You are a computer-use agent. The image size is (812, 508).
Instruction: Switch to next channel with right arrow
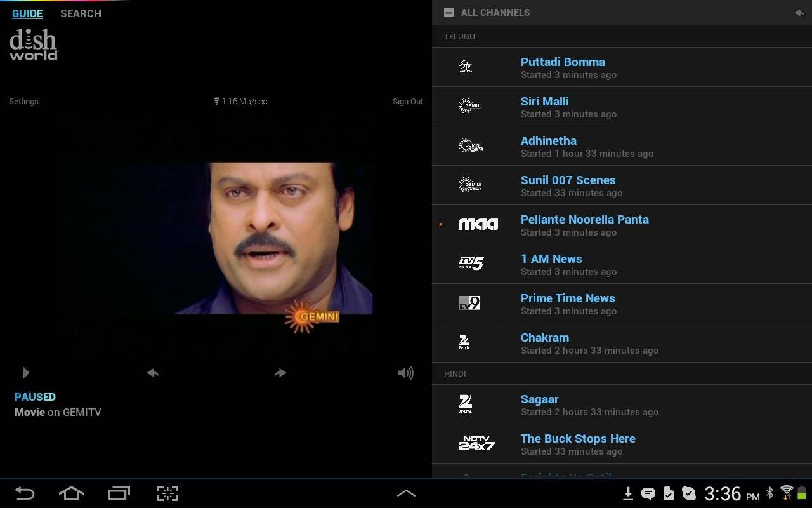(280, 373)
